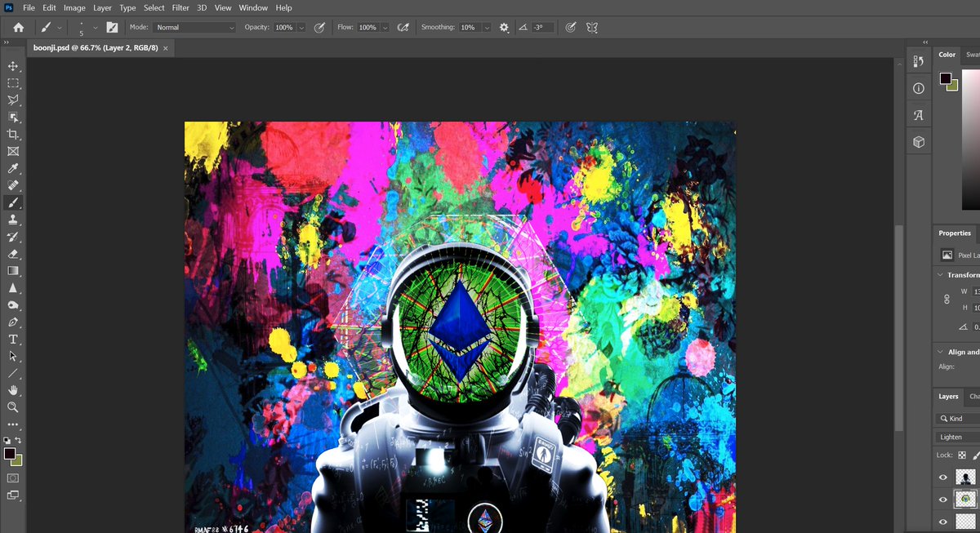Collapse the Transform section in Properties
The image size is (980, 533).
tap(941, 275)
